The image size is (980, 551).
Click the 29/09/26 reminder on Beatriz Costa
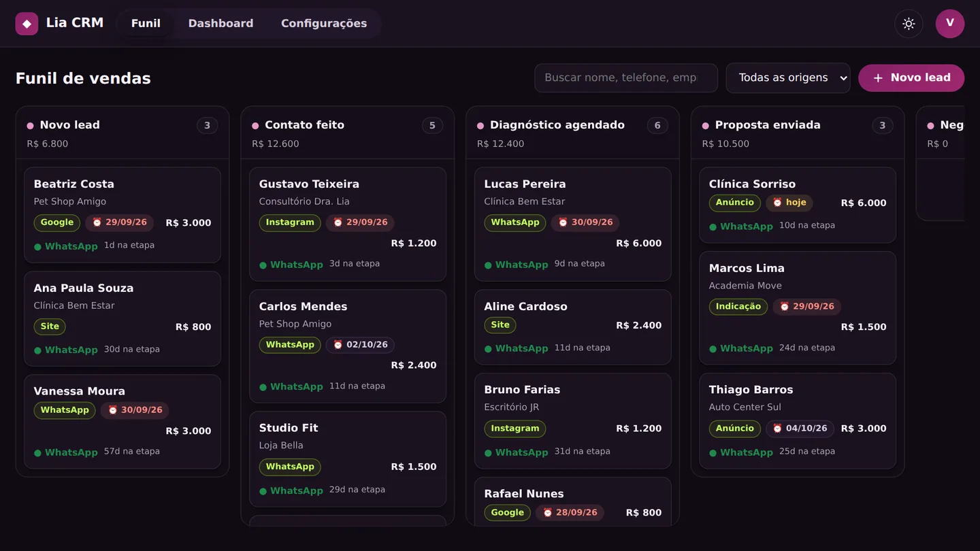pos(120,222)
